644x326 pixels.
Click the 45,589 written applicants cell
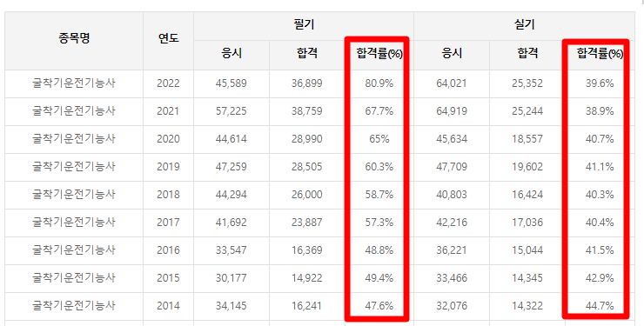point(231,83)
